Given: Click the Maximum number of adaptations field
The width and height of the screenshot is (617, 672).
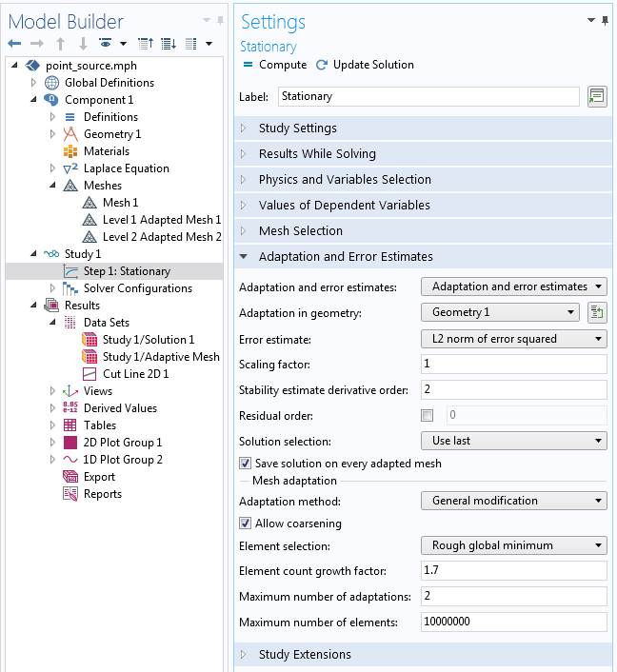Looking at the screenshot, I should 513,596.
